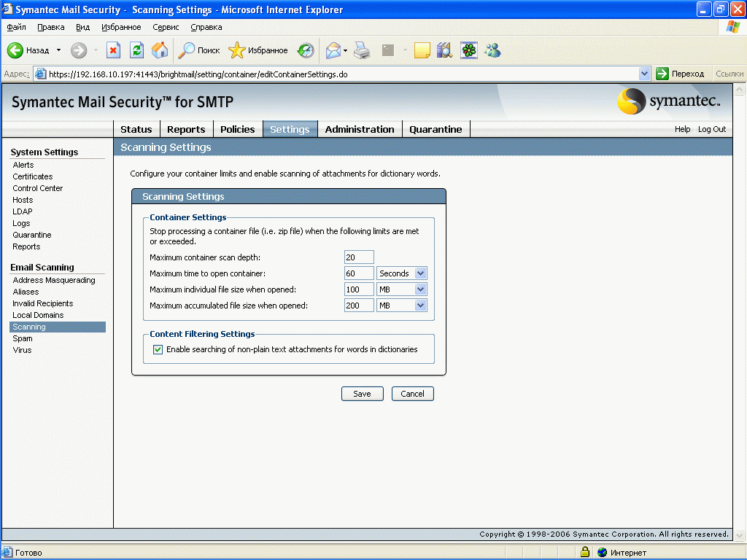Viewport: 747px width, 560px height.
Task: Click the page scrollbar up arrow
Action: coord(740,90)
